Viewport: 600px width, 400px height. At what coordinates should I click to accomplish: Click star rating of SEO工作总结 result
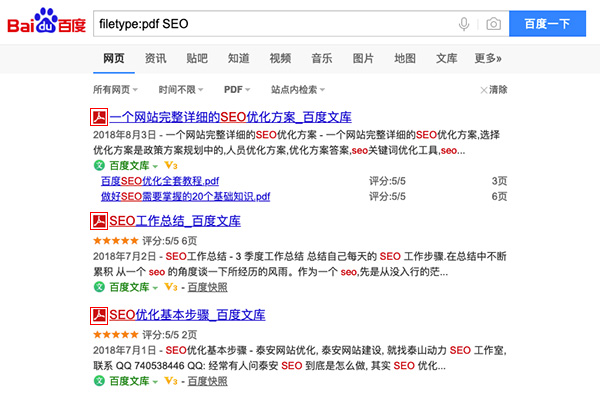116,240
